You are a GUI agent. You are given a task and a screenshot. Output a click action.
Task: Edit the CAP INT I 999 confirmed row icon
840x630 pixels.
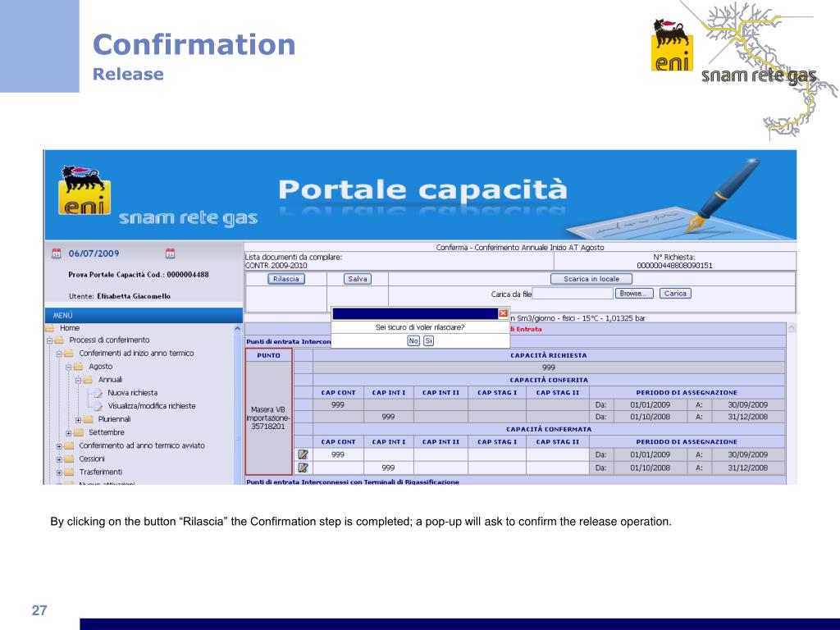pos(304,468)
